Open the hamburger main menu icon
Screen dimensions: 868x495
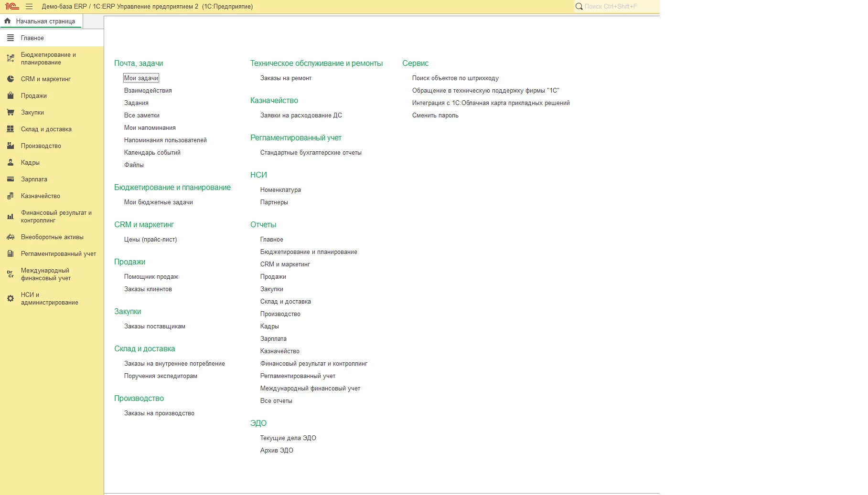[x=29, y=7]
